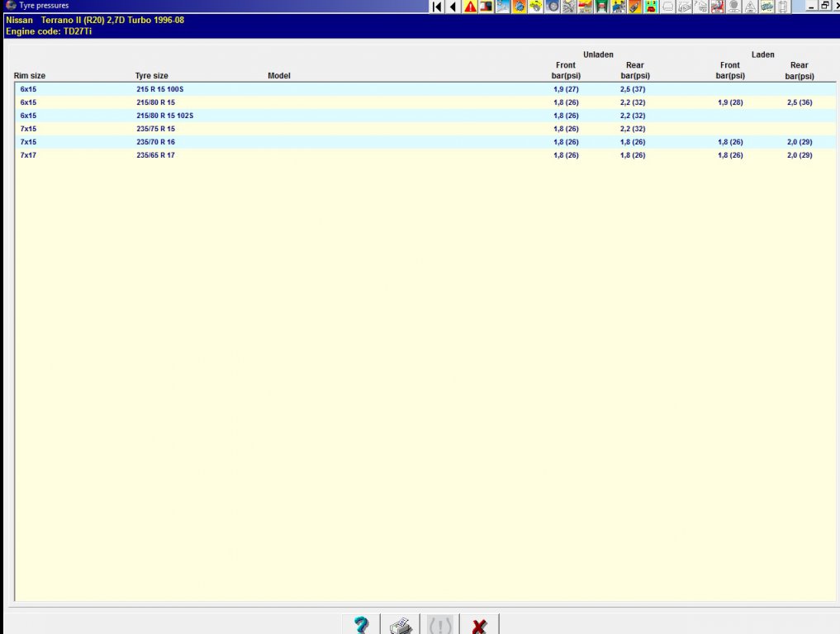
Task: Select the 235/70 R 16 tyre size
Action: 155,142
